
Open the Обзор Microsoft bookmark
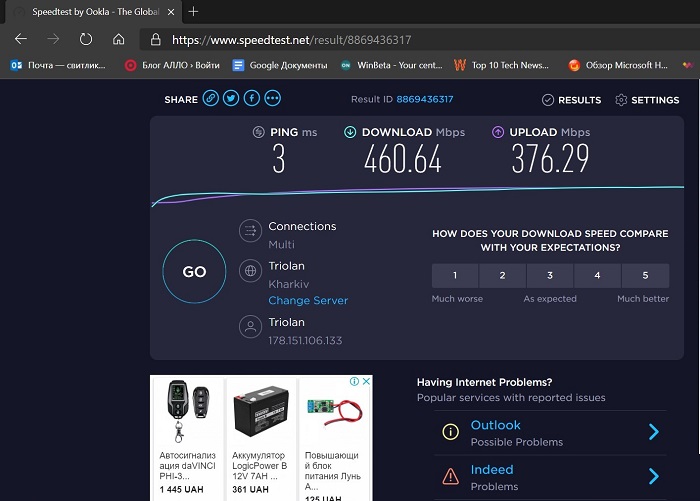pos(618,65)
